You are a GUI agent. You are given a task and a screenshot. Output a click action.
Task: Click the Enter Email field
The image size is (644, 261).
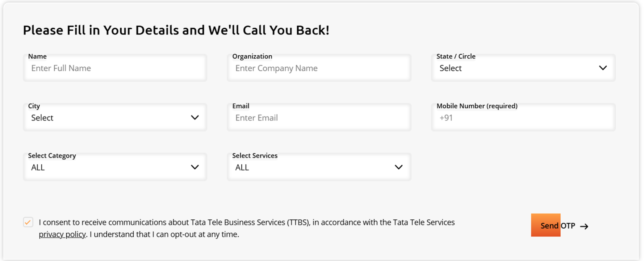pyautogui.click(x=319, y=117)
